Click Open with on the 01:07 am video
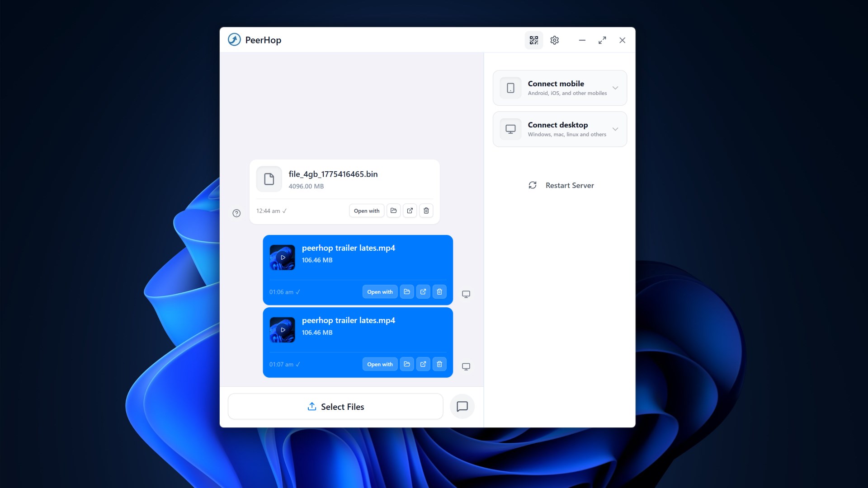868x488 pixels. (x=380, y=364)
